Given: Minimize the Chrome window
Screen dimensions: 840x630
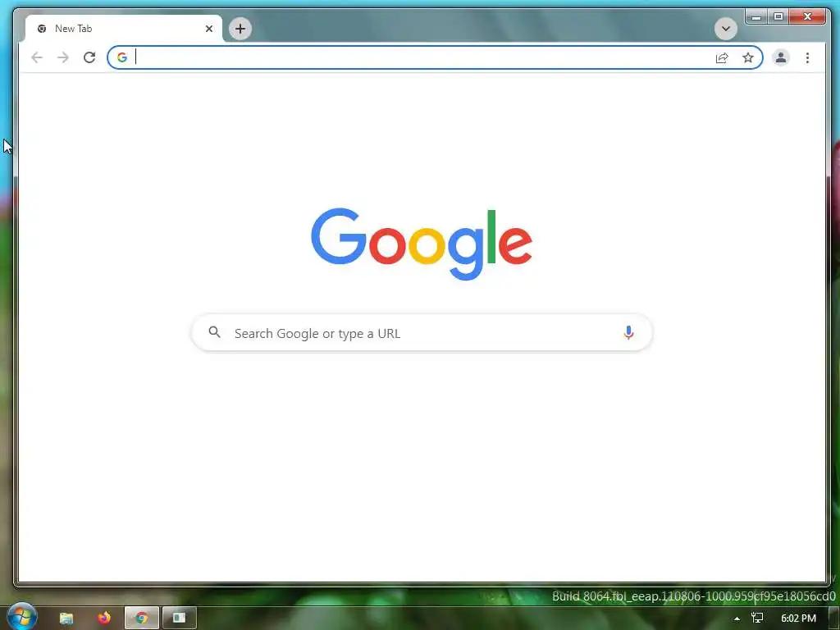Looking at the screenshot, I should (x=756, y=16).
